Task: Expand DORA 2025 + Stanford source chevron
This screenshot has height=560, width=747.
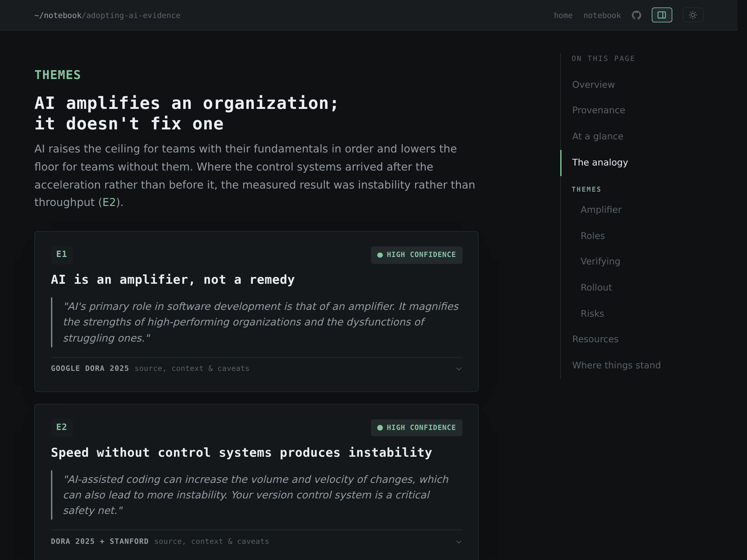Action: (458, 542)
